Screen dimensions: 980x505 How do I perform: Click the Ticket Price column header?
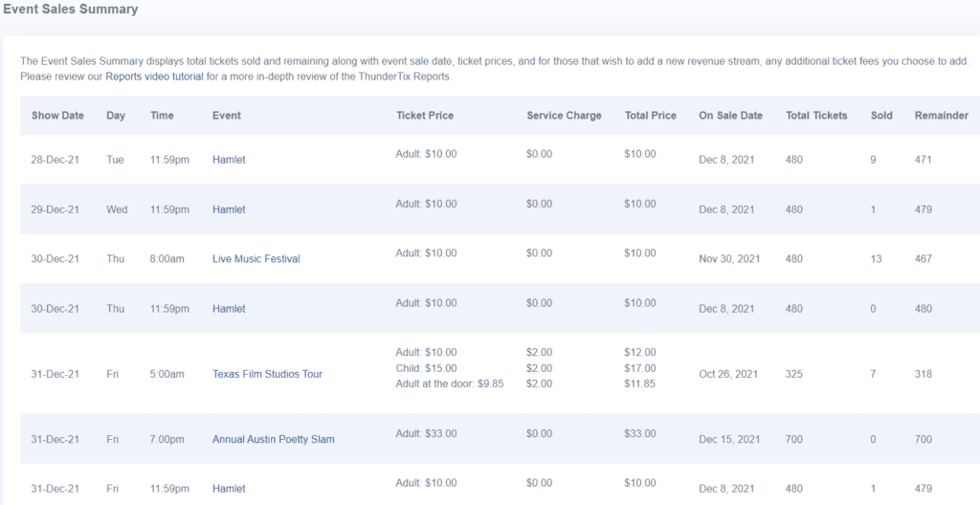[425, 116]
